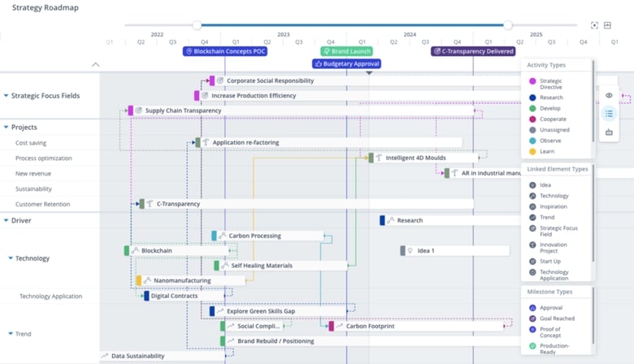This screenshot has width=634, height=364.
Task: Click the Strategic Directive magenta legend swatch
Action: coord(532,81)
